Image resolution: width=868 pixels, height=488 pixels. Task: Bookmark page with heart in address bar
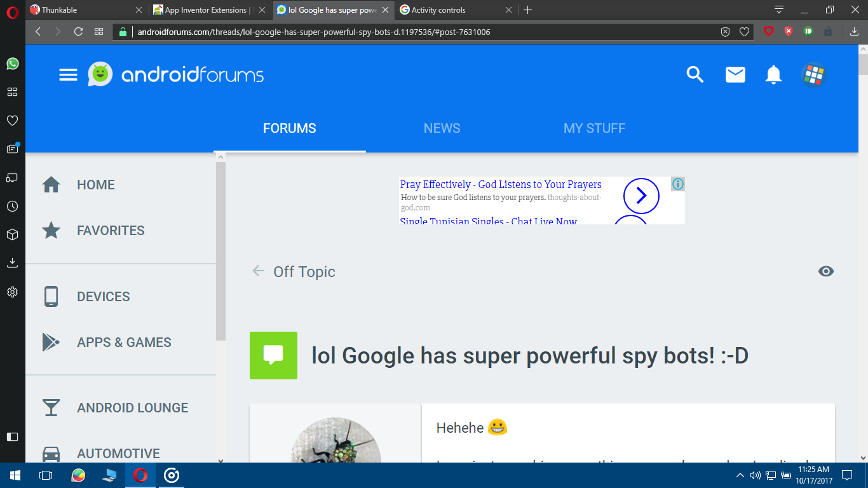(x=744, y=32)
